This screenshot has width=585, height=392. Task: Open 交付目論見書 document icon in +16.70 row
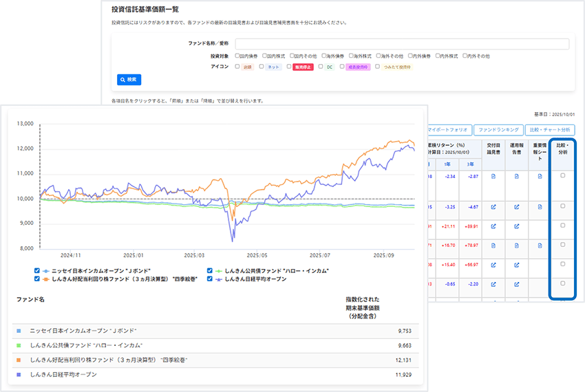(493, 246)
